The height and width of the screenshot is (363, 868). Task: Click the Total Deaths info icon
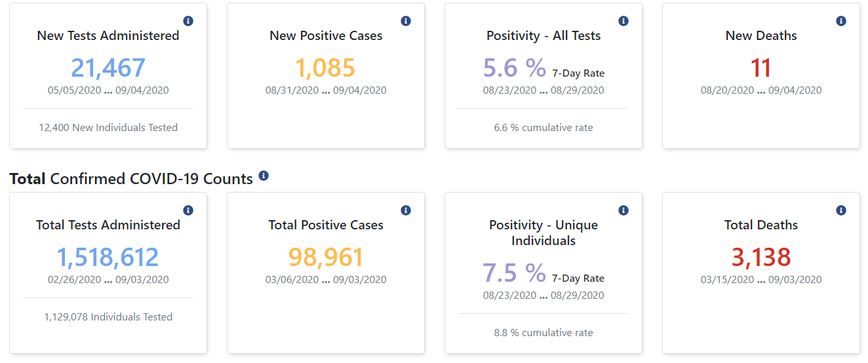click(841, 210)
